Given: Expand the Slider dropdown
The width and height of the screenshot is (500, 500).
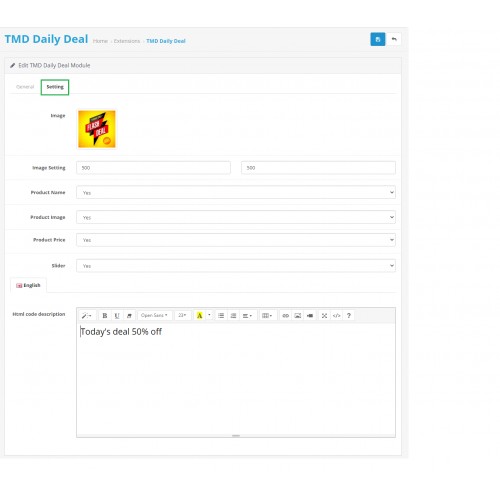Looking at the screenshot, I should [x=236, y=266].
